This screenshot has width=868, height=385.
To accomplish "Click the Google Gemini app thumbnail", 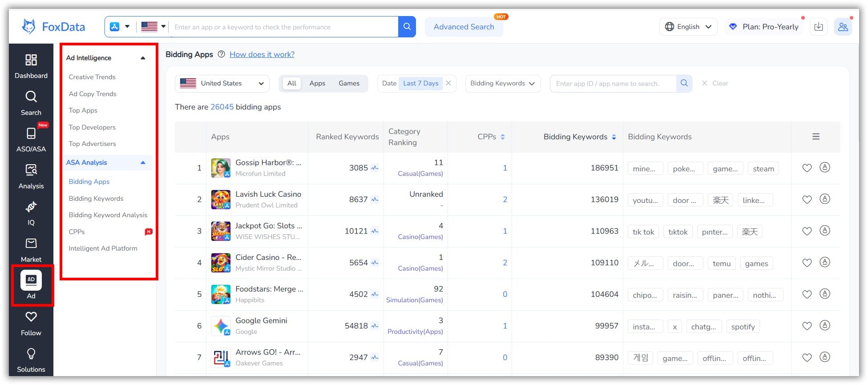I will (x=221, y=326).
